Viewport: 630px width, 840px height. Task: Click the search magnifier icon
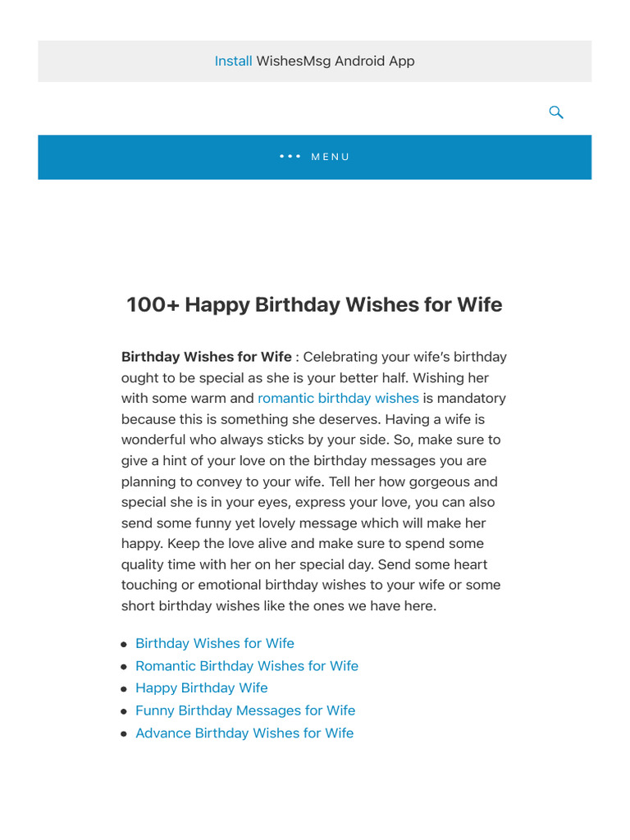click(x=556, y=112)
